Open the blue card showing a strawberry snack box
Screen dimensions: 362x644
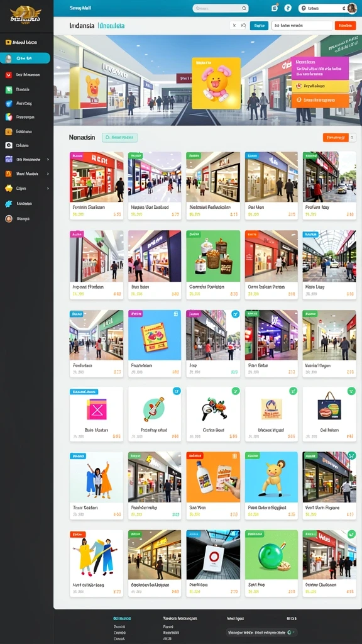pos(155,344)
